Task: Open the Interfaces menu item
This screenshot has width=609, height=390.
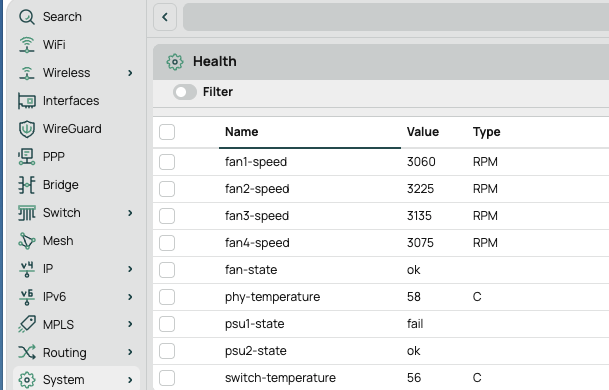Action: tap(71, 101)
